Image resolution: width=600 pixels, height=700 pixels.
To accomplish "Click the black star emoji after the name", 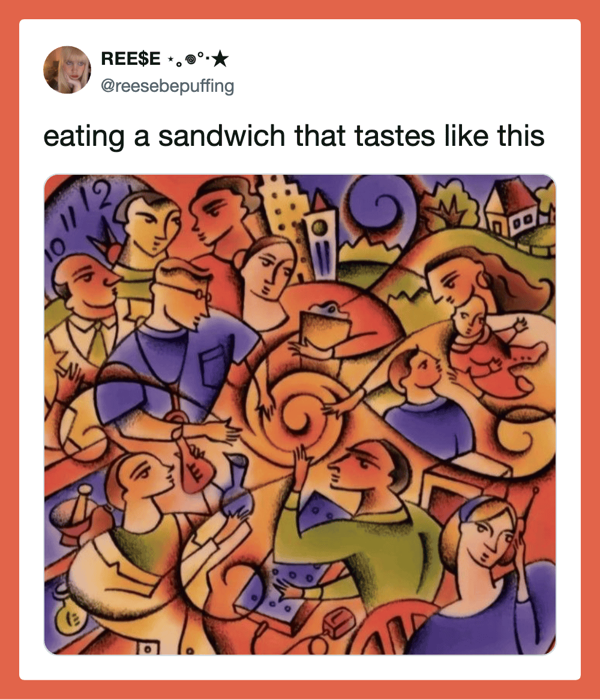I will [x=220, y=58].
